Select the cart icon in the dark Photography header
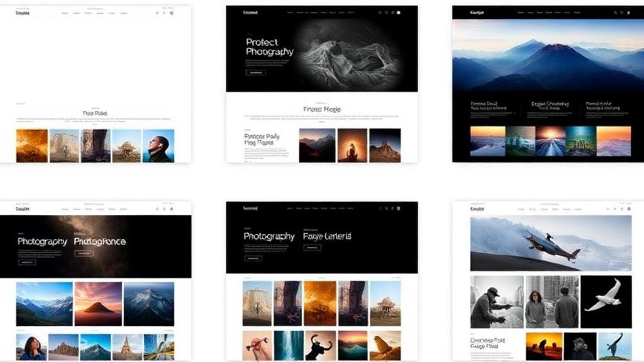Image resolution: width=644 pixels, height=362 pixels. (398, 208)
